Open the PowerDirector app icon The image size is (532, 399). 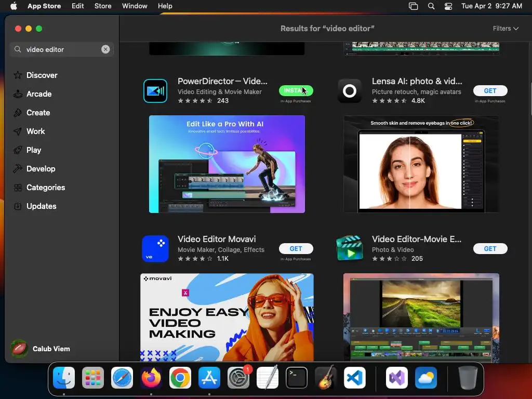pos(155,90)
